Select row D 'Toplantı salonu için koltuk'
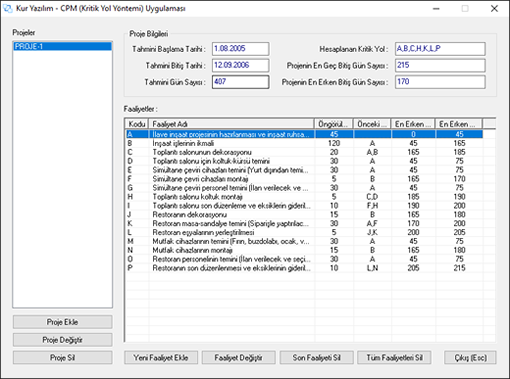 (304, 161)
